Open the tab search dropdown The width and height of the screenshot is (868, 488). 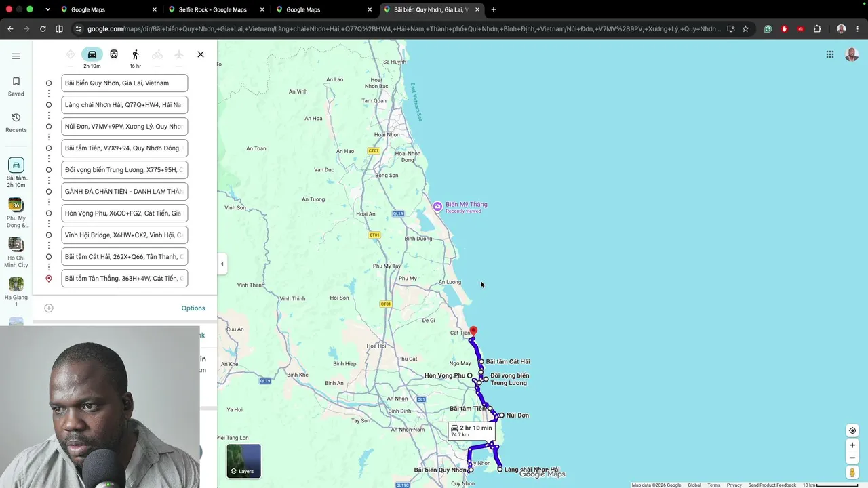[47, 9]
